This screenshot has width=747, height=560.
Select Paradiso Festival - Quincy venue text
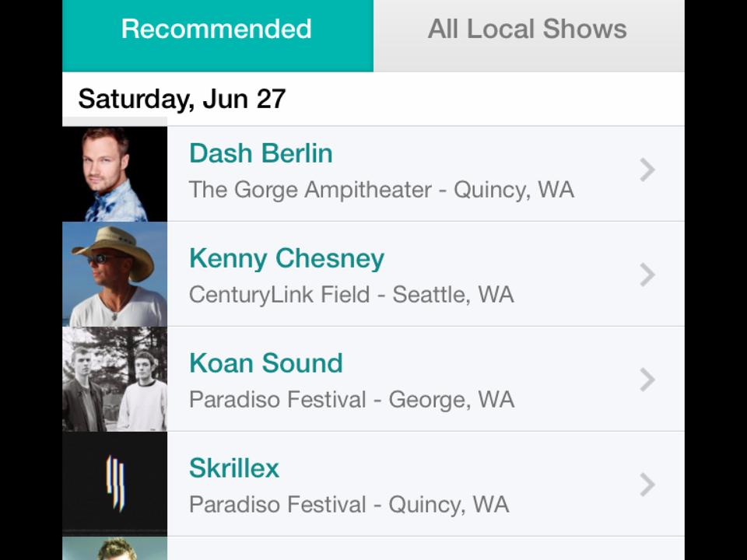click(x=349, y=504)
